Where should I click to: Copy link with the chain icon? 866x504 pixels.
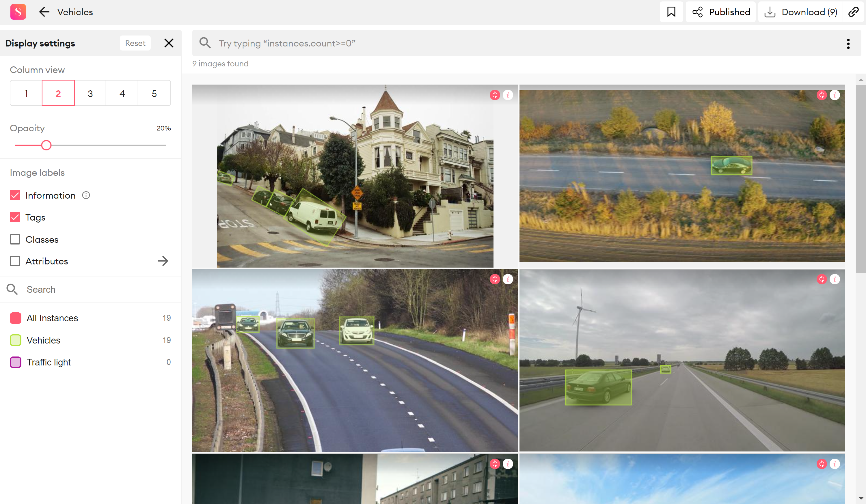pyautogui.click(x=854, y=12)
